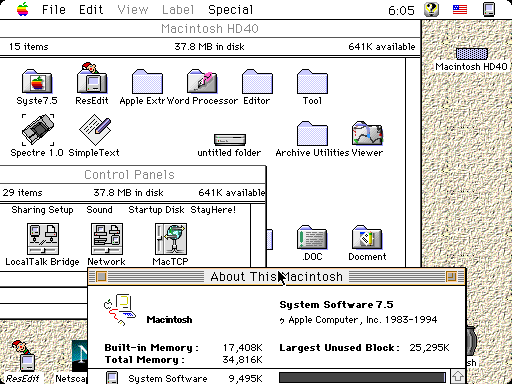Open the keyboard layout flag menu
The width and height of the screenshot is (512, 384).
[460, 9]
